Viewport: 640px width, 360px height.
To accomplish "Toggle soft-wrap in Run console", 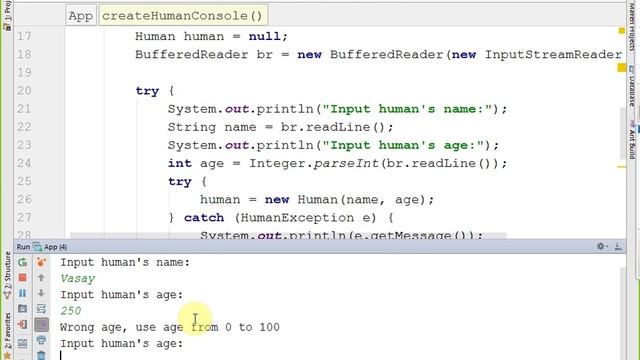I will click(41, 309).
